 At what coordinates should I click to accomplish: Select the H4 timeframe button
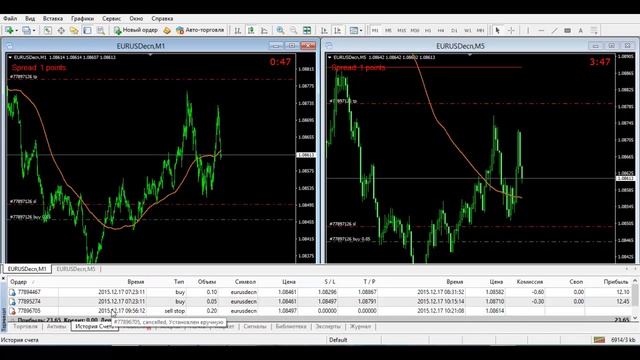pyautogui.click(x=441, y=30)
